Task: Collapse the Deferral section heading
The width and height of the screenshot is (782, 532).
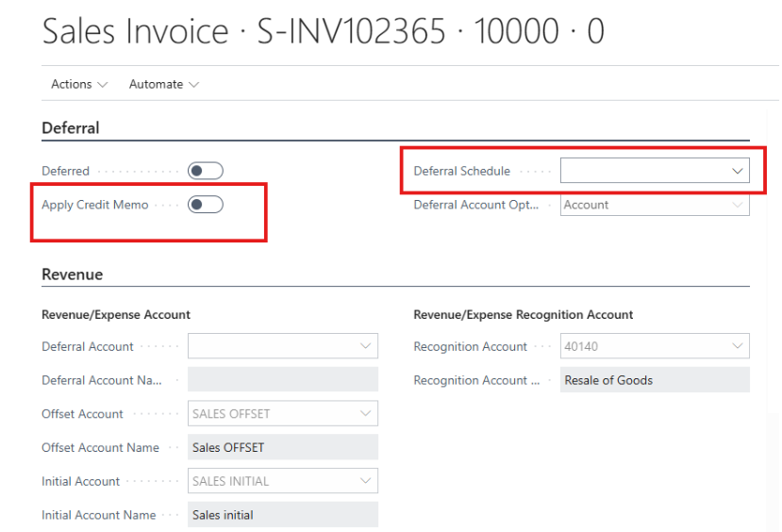Action: point(71,128)
